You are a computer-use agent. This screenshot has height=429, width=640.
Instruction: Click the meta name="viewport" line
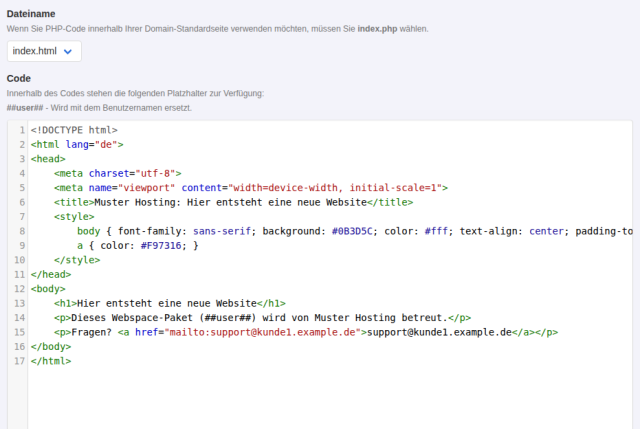coord(251,188)
